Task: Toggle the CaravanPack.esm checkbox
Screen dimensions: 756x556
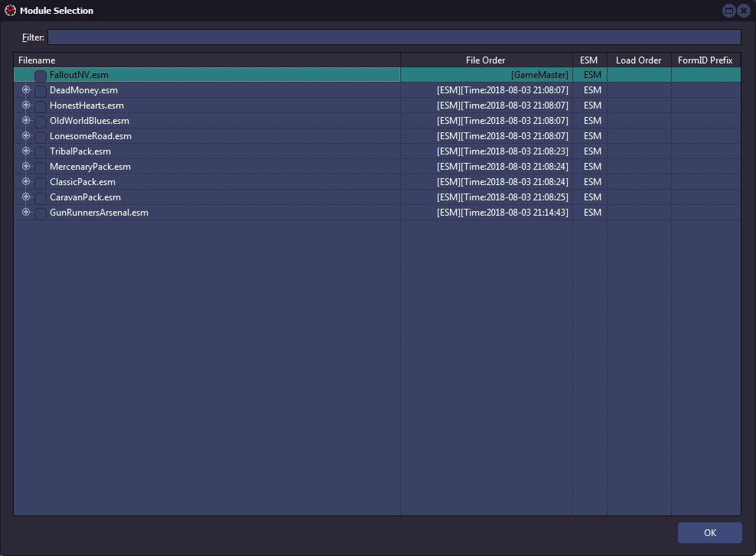Action: [x=41, y=199]
